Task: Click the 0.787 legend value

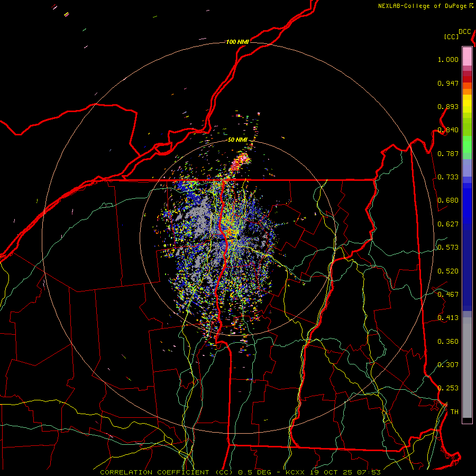Action: pos(448,153)
